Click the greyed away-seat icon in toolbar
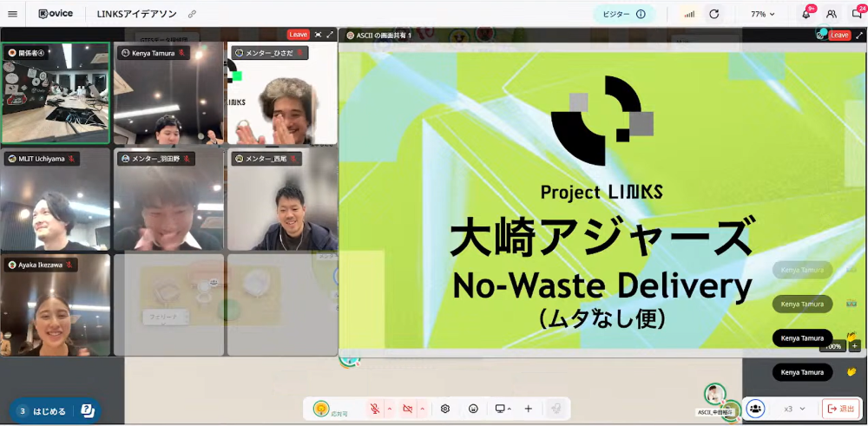The height and width of the screenshot is (426, 868). [x=556, y=409]
